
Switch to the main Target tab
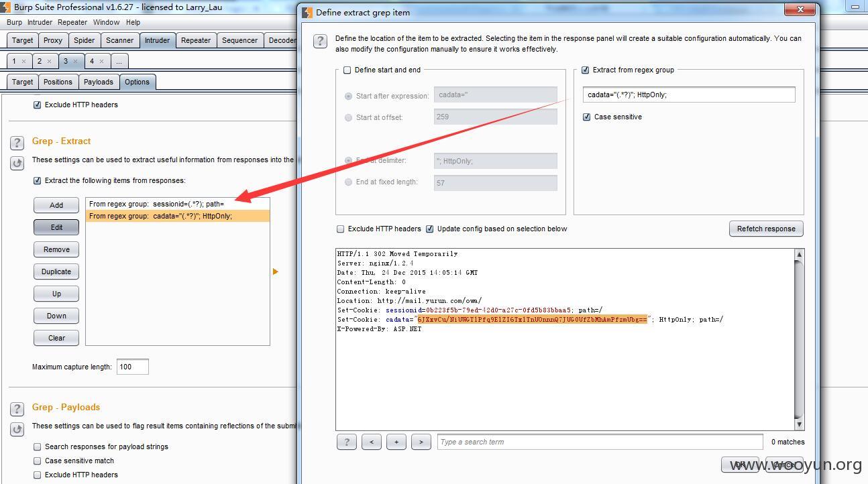(22, 40)
